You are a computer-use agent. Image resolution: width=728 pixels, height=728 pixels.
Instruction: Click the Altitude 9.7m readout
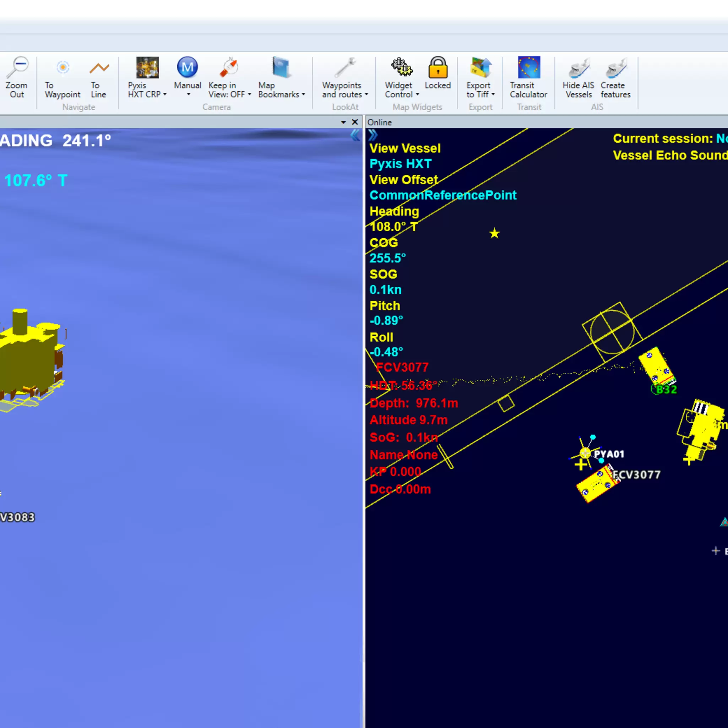click(408, 420)
